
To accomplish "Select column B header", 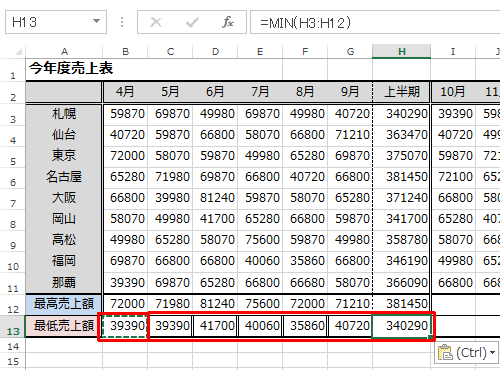I will coord(125,52).
